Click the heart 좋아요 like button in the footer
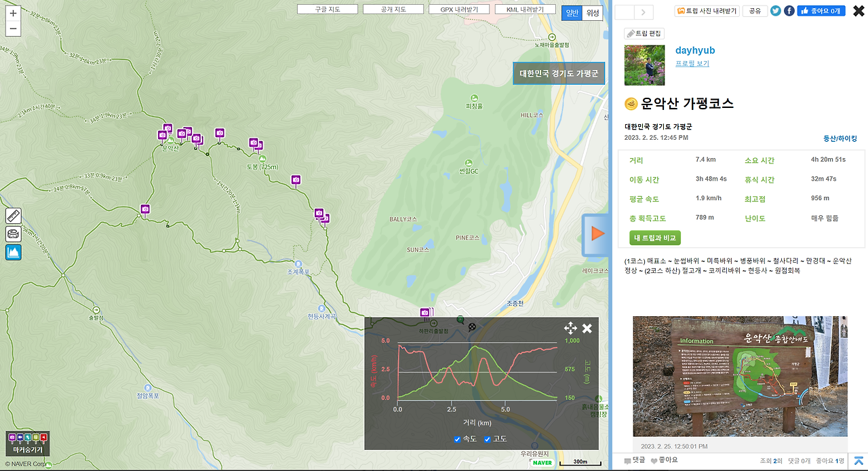Viewport: 868px width, 471px height. pos(663,461)
